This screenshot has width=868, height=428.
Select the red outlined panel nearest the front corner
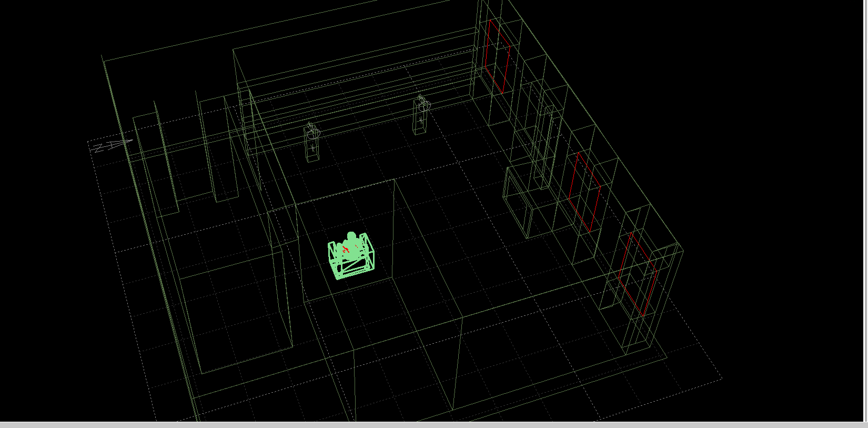[x=638, y=274]
